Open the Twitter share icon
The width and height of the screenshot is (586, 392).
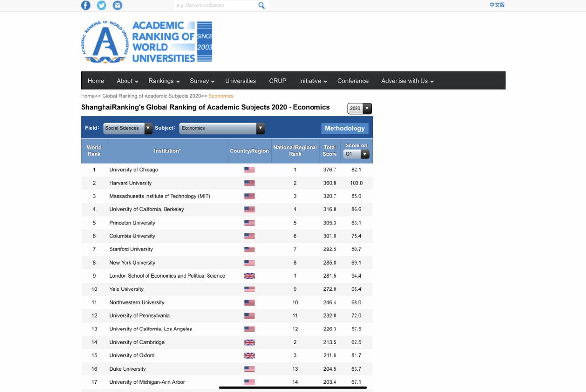point(102,5)
